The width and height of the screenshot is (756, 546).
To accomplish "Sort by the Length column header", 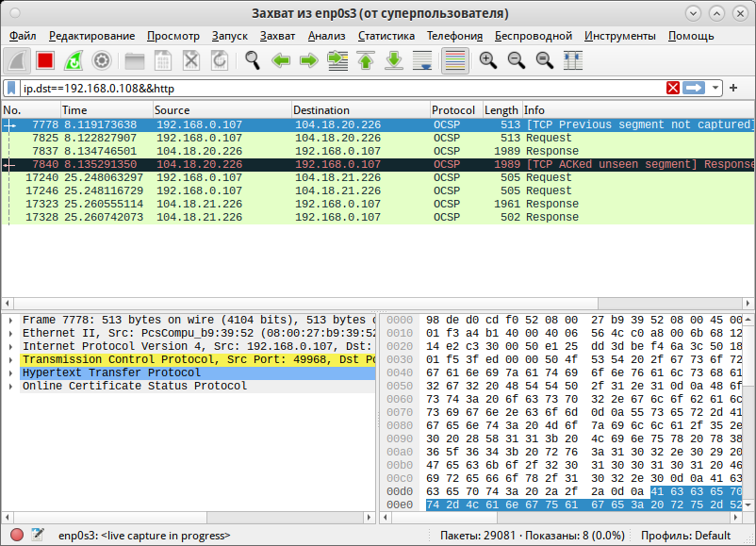I will coord(502,110).
